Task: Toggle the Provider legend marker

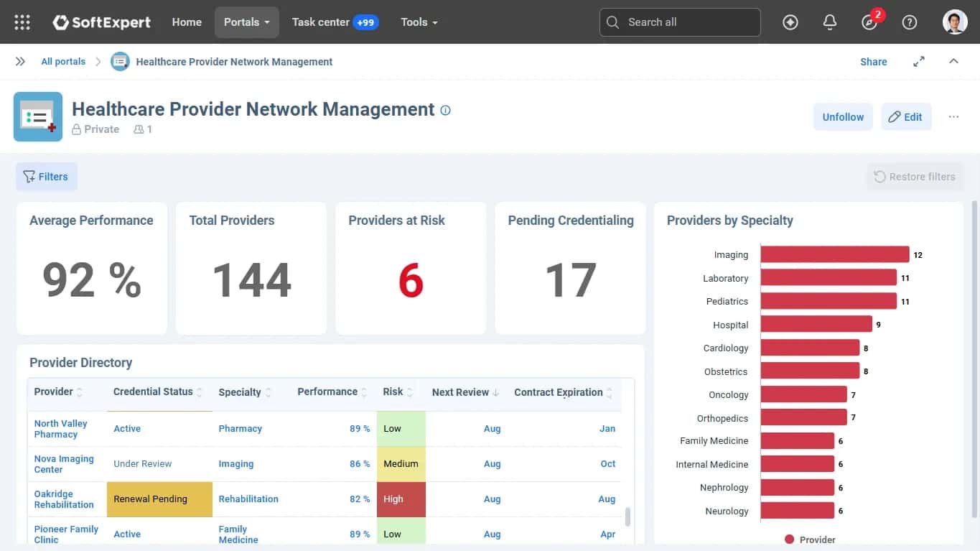Action: 790,540
